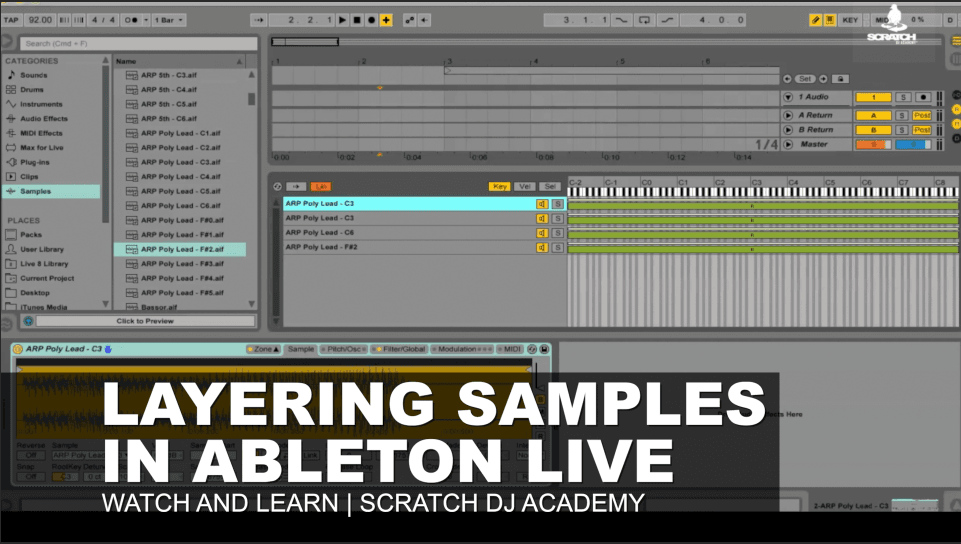Click the Lock Envelopes icon
The height and width of the screenshot is (544, 961).
pyautogui.click(x=841, y=79)
